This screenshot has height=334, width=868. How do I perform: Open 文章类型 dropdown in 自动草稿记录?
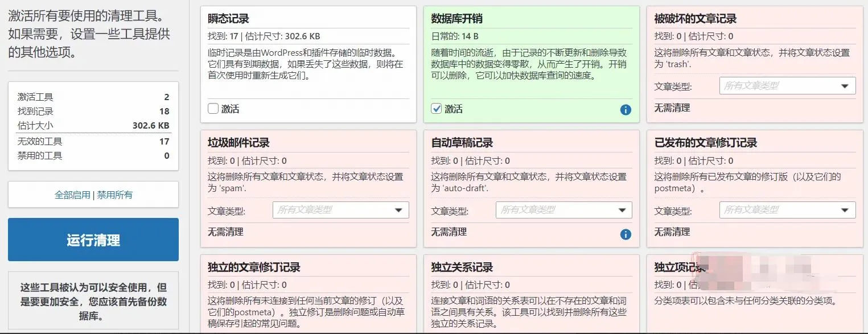click(563, 210)
